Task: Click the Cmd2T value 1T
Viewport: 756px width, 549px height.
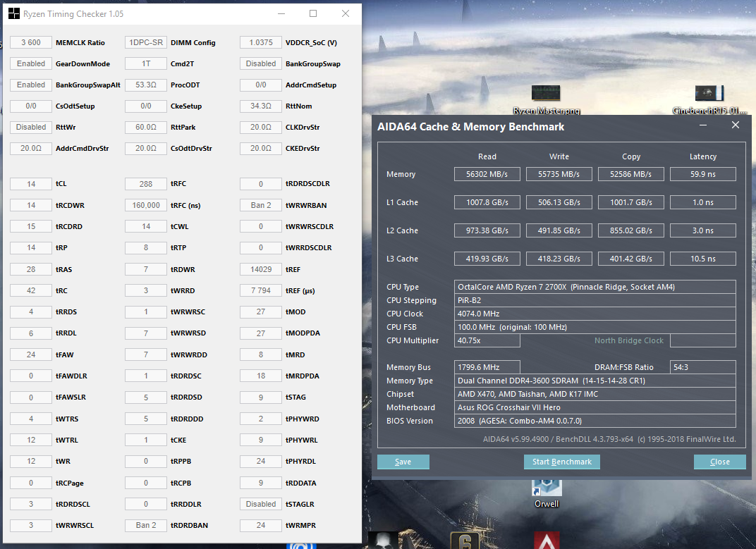Action: pyautogui.click(x=145, y=63)
